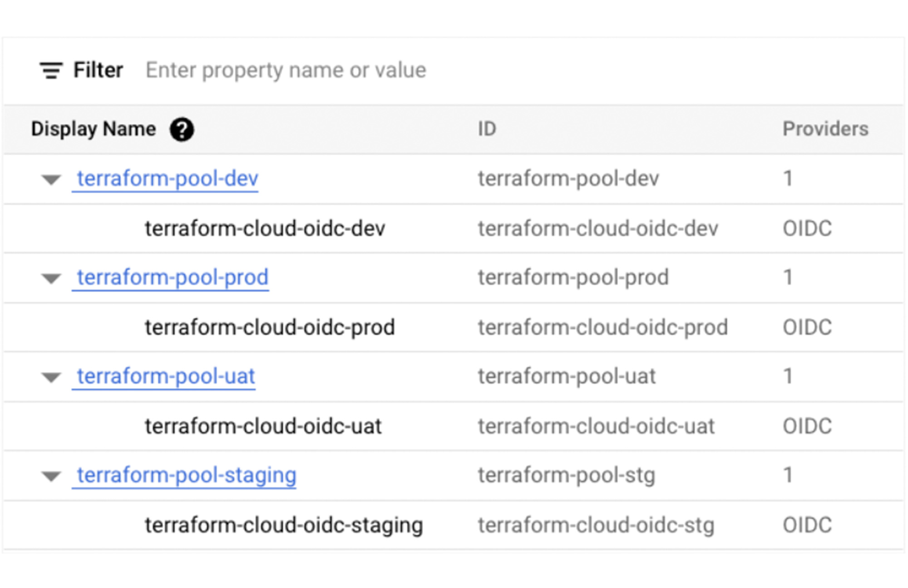Image resolution: width=908 pixels, height=588 pixels.
Task: Focus the filter property name input
Action: coord(286,70)
